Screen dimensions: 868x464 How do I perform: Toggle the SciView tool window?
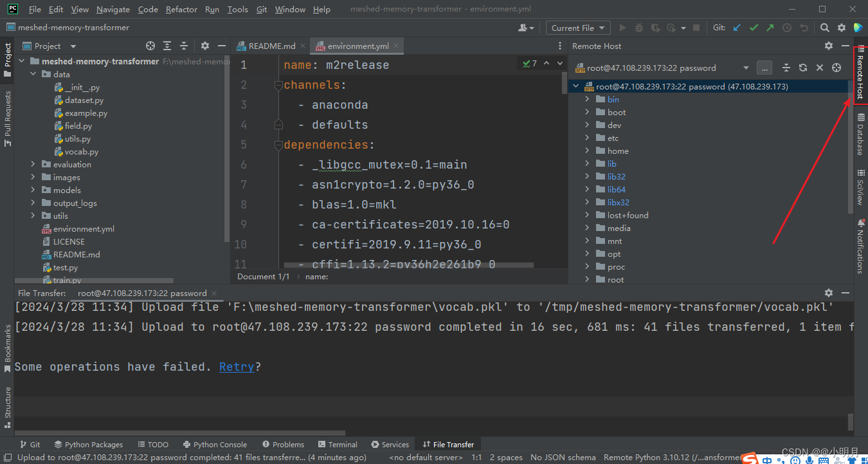(x=860, y=187)
